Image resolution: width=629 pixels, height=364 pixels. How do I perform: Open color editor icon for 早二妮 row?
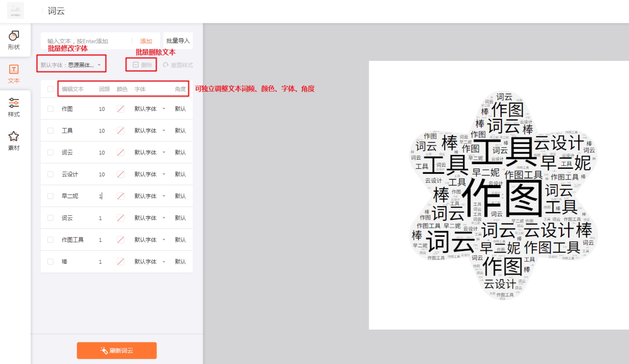120,196
